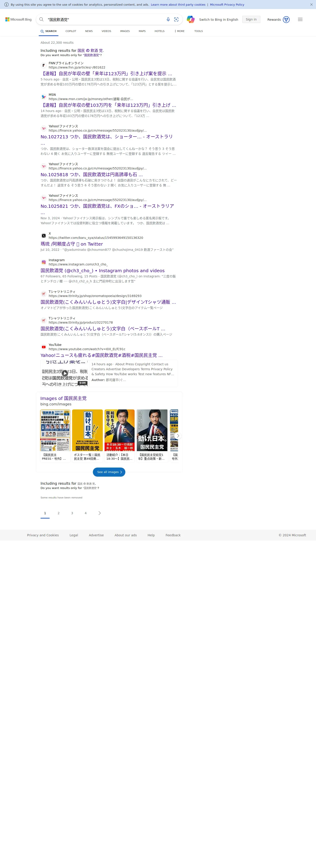Click the top exact-phrase results-only "国民飲酒党" link
Screen dimensions: 316x868
[91, 55]
